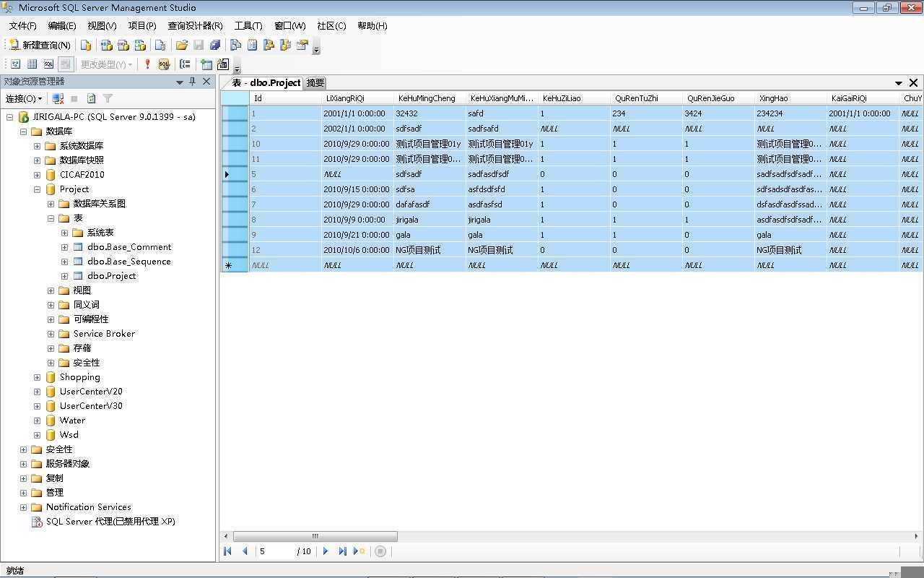This screenshot has width=924, height=578.
Task: Go to the first record
Action: coord(227,551)
